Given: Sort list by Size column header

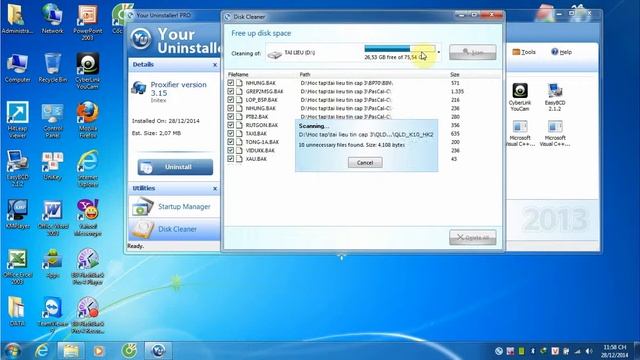Looking at the screenshot, I should click(x=455, y=74).
